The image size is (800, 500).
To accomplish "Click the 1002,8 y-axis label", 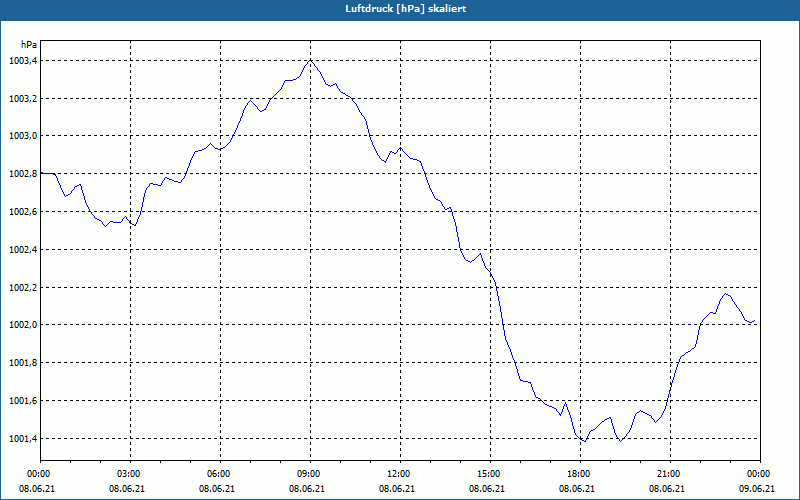I will [x=23, y=174].
